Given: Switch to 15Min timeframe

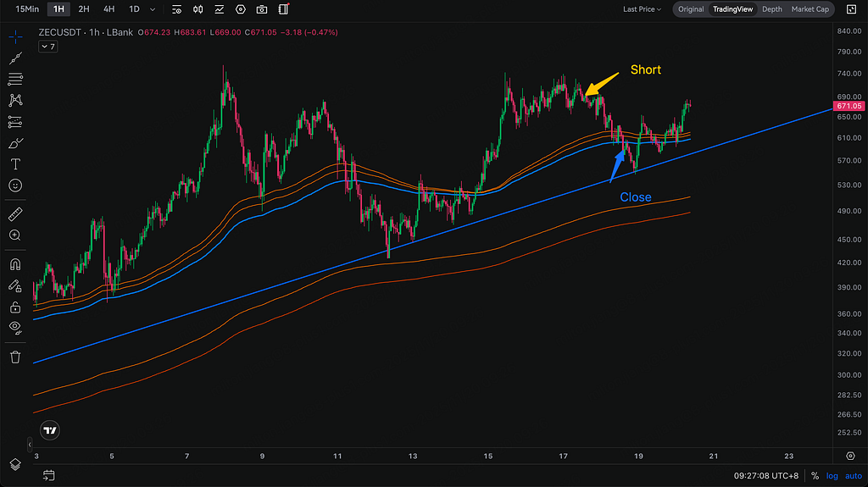Looking at the screenshot, I should 27,8.
